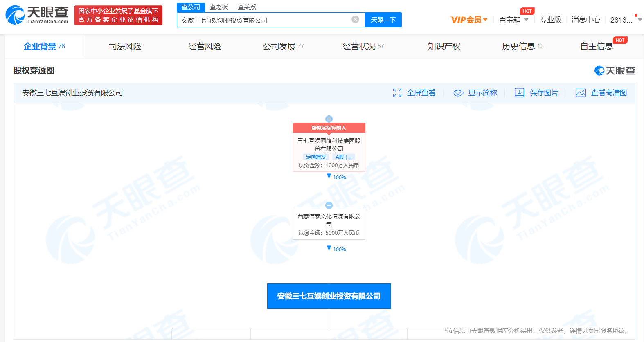Click the fullscreen view icon

click(397, 93)
